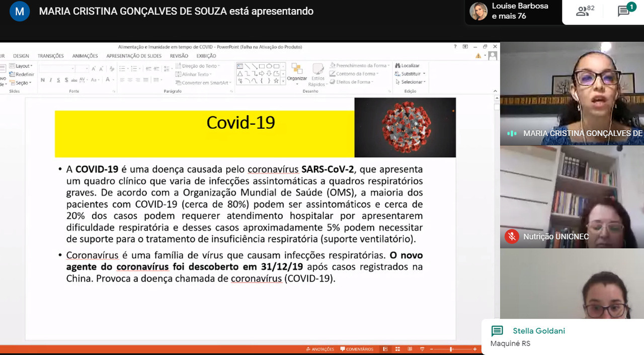Click the Redefinir slide button

tap(22, 74)
